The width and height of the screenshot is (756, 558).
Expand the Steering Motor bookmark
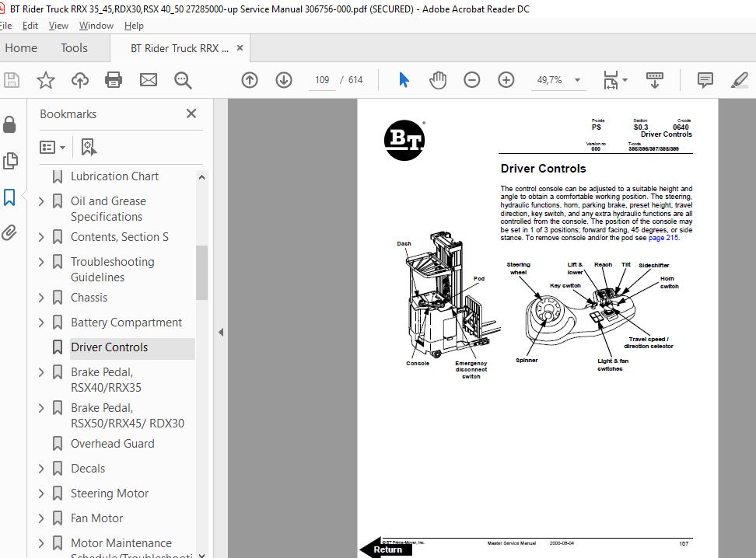pos(41,493)
